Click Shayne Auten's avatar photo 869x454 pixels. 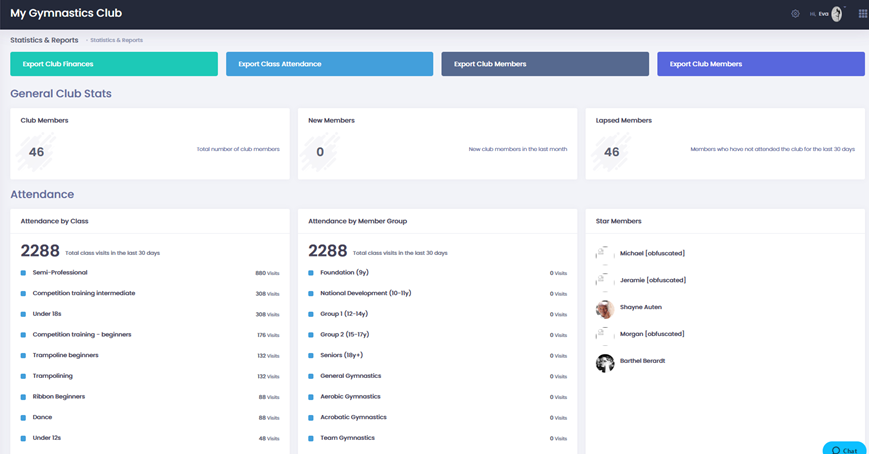coord(605,308)
